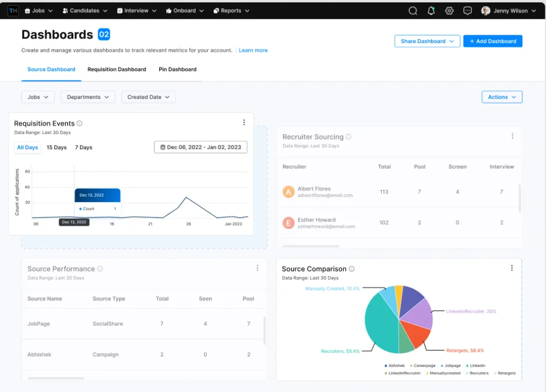Click the Source Performance info icon
546x392 pixels.
tap(100, 269)
